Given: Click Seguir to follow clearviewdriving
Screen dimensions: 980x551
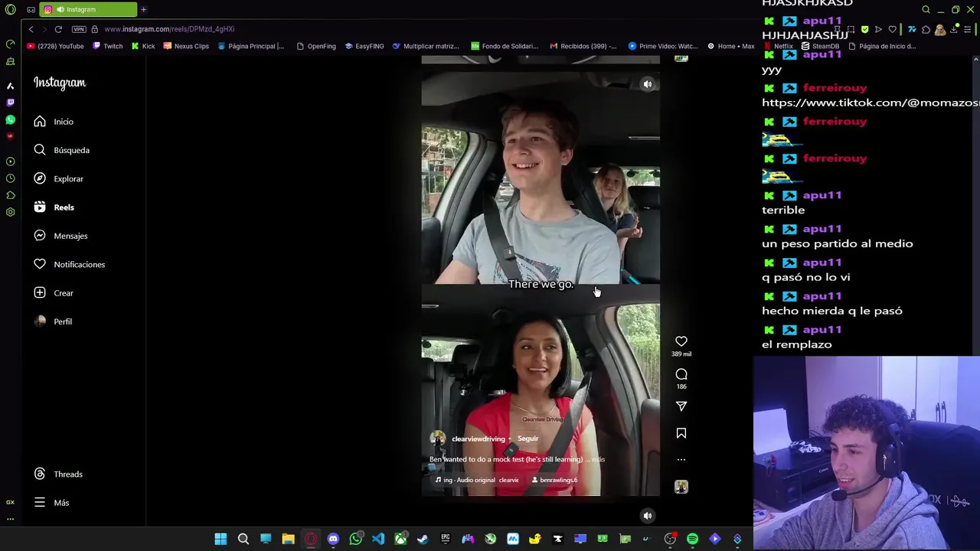Looking at the screenshot, I should [528, 439].
